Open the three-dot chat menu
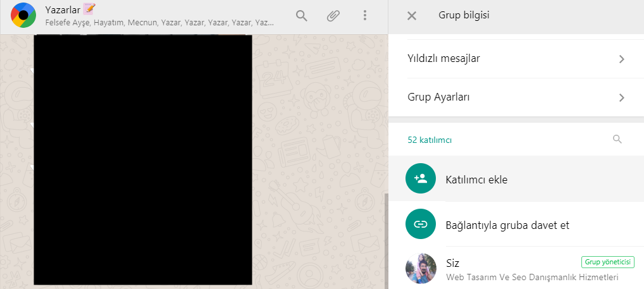 coord(365,16)
